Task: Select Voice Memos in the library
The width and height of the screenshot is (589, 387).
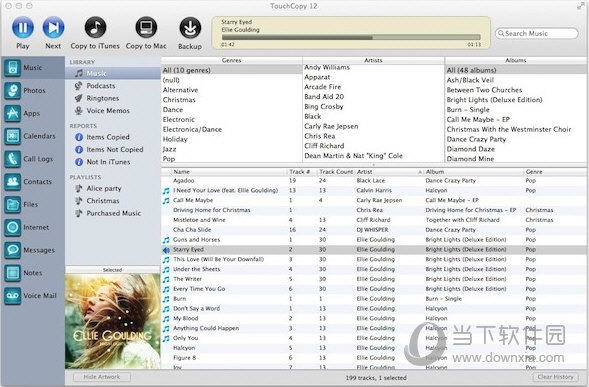Action: coord(113,110)
